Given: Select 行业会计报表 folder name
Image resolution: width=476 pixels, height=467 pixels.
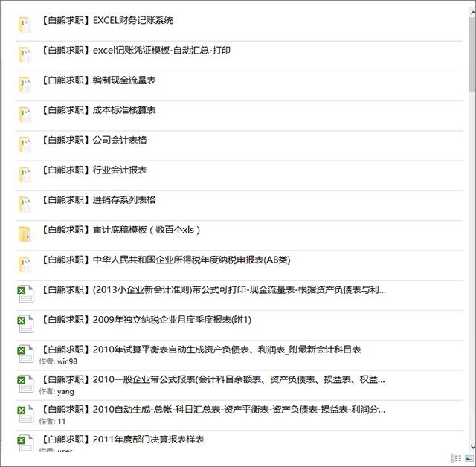Looking at the screenshot, I should [93, 170].
